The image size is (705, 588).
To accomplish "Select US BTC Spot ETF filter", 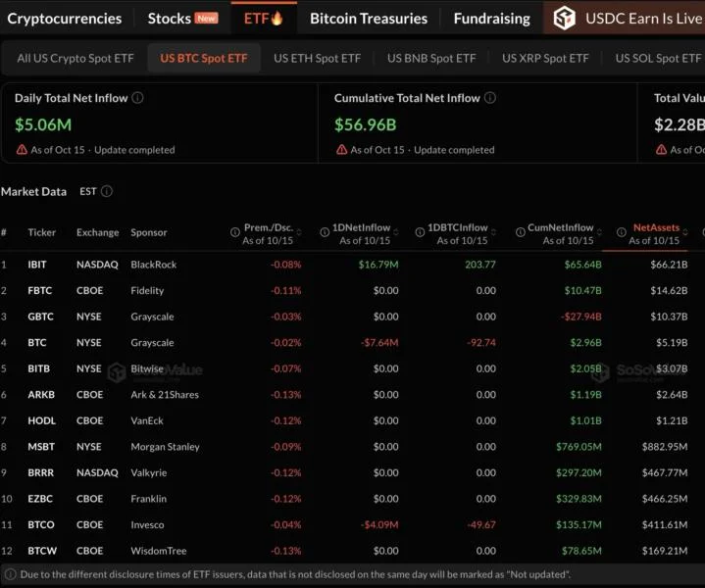I will click(204, 59).
